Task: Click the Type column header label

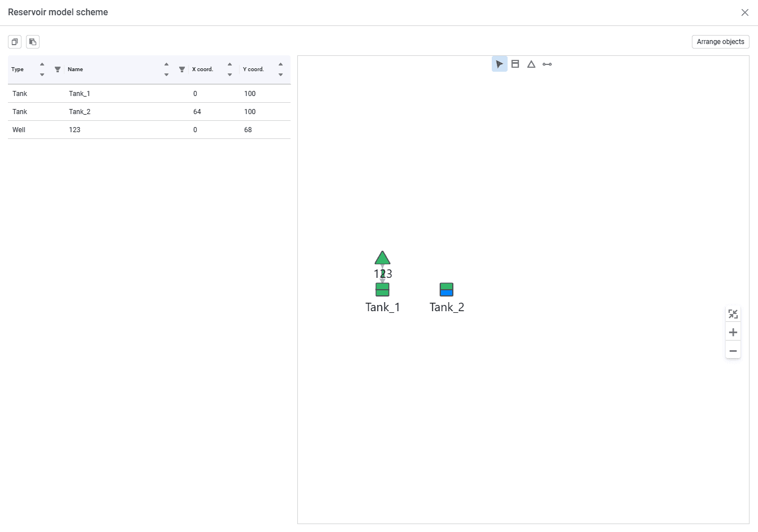Action: (x=18, y=69)
